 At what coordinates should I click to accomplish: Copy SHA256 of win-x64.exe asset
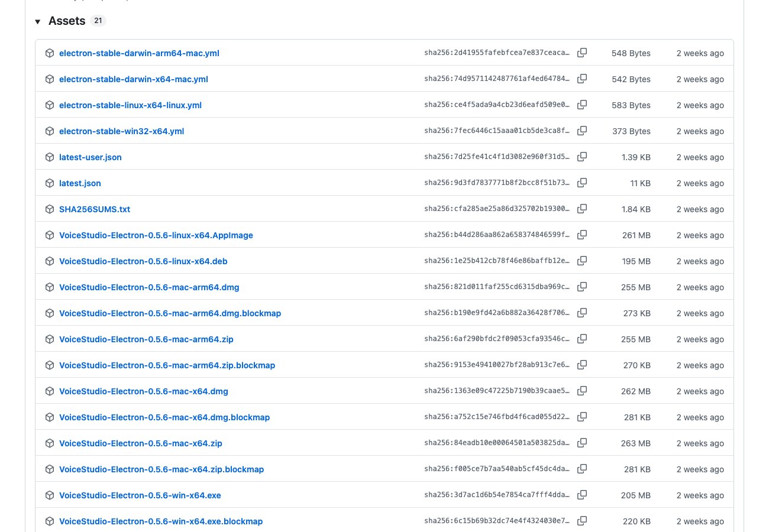click(x=582, y=495)
